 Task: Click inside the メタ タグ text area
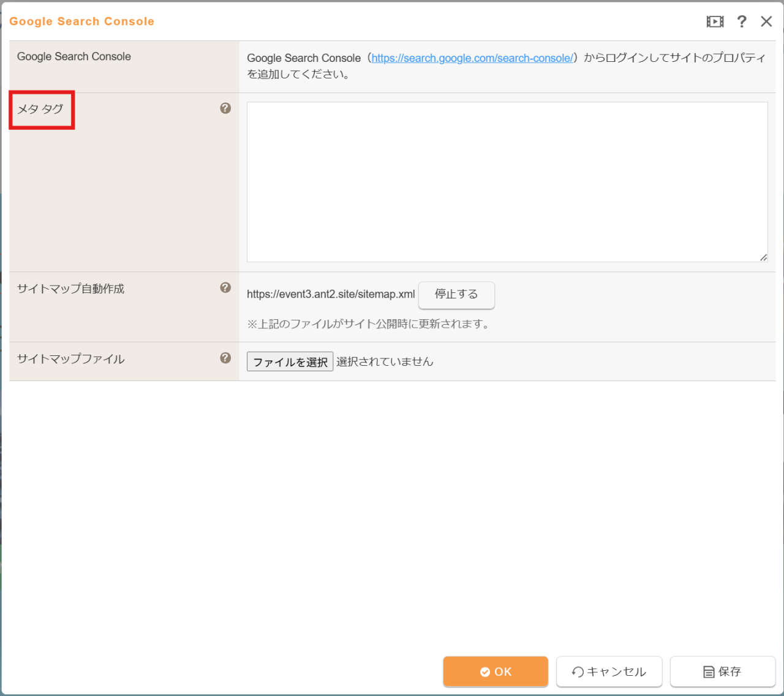point(507,182)
